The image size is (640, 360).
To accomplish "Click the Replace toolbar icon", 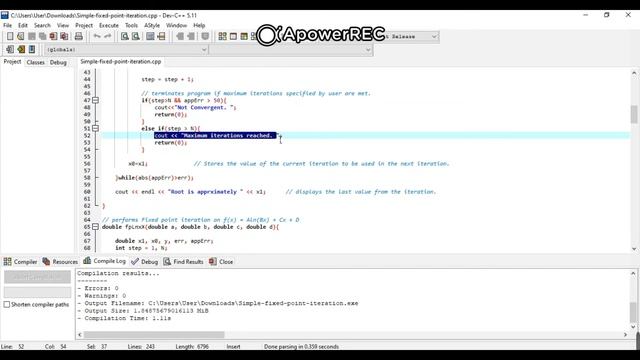I will pos(136,36).
